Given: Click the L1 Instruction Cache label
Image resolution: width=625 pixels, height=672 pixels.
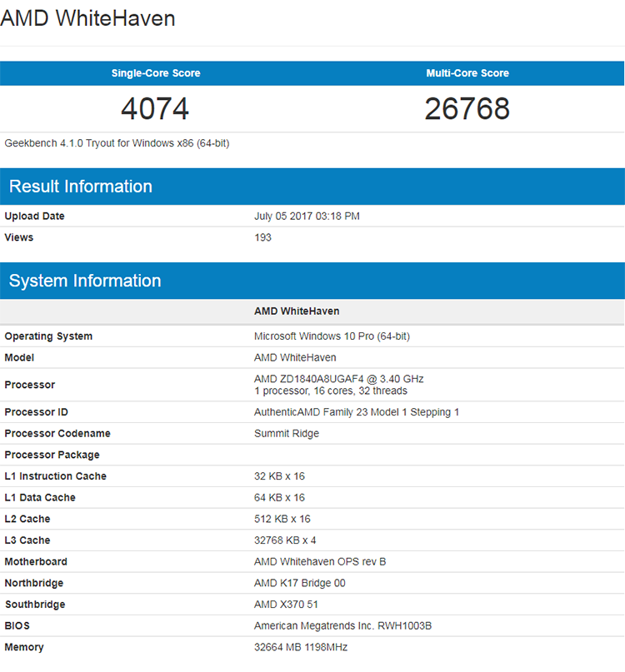Looking at the screenshot, I should 55,476.
